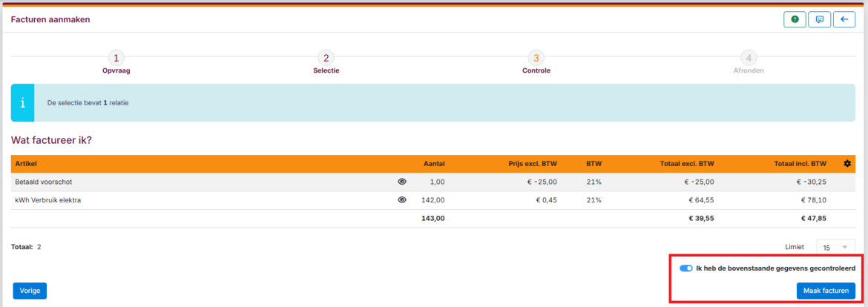
Task: Click the € -30,25 total cell
Action: pyautogui.click(x=811, y=182)
